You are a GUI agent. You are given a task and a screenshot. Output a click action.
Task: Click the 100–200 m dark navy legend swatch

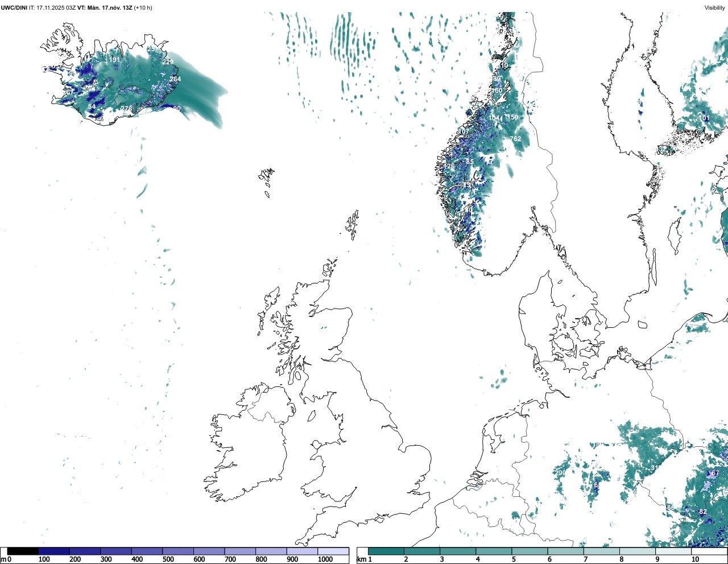[54, 551]
